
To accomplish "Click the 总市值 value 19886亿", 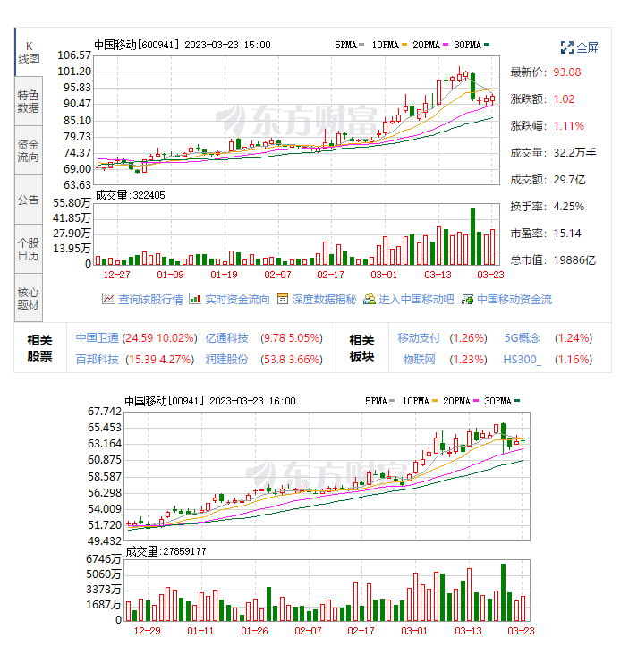I will [574, 260].
